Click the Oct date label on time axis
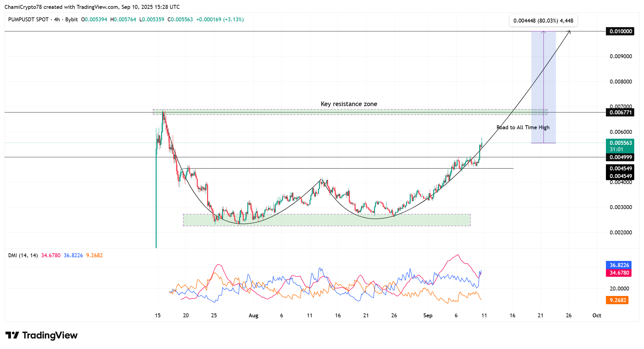Screen dimensions: 644x349 click(596, 315)
